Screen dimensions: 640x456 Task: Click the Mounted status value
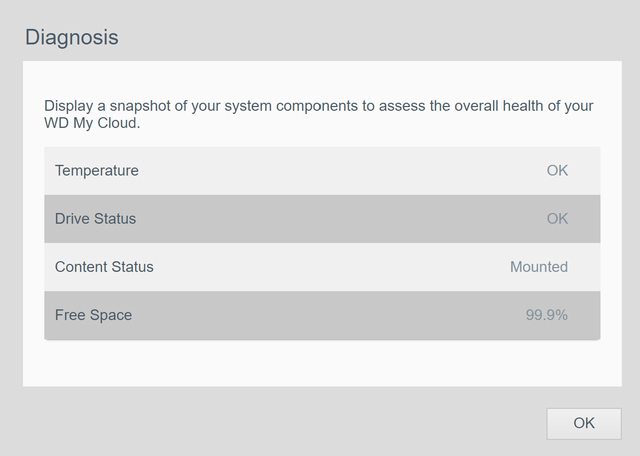[x=538, y=267]
